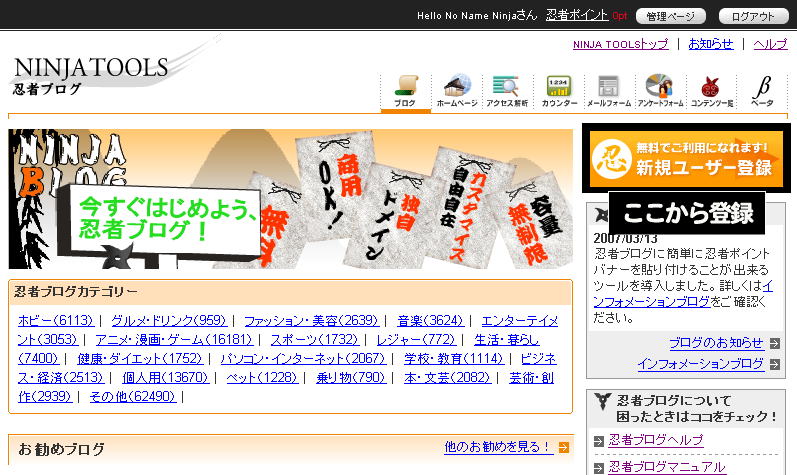This screenshot has width=797, height=475.
Task: Open the ブログ tool icon
Action: pos(406,91)
